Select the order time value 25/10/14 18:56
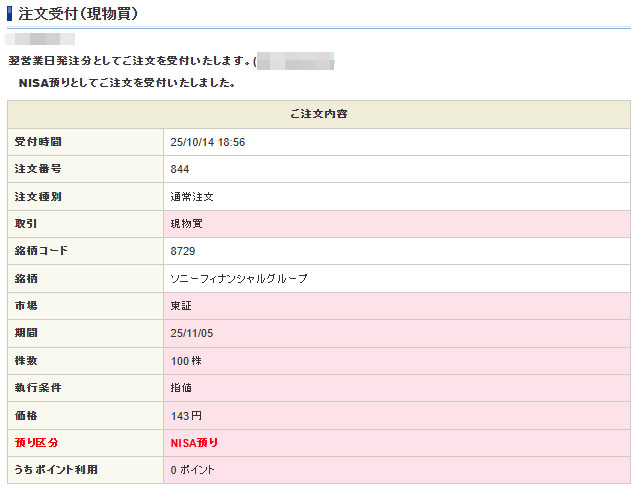This screenshot has width=638, height=492. pos(207,142)
